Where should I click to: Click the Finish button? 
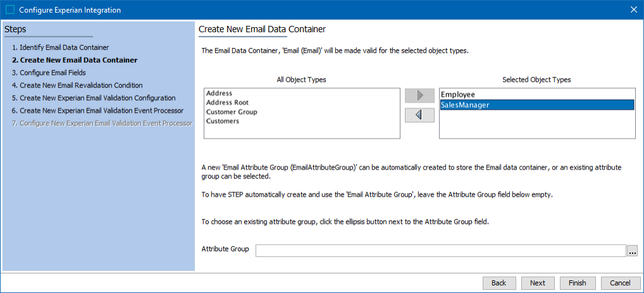tap(577, 283)
